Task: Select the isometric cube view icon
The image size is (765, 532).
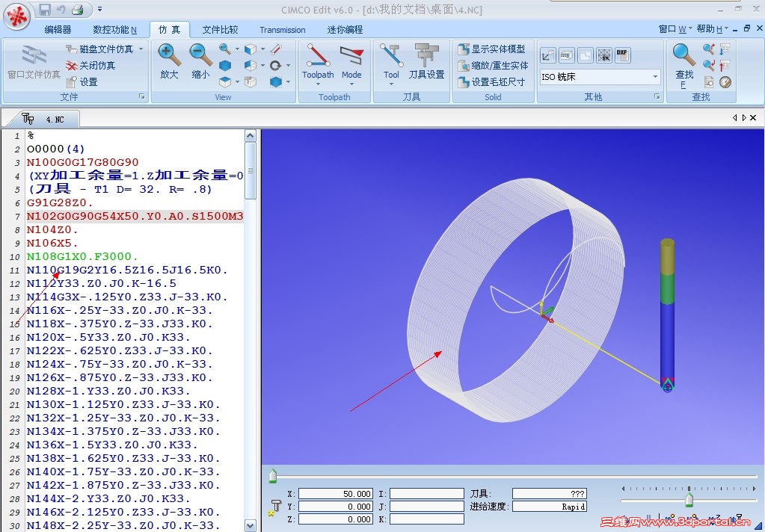Action: tap(251, 49)
